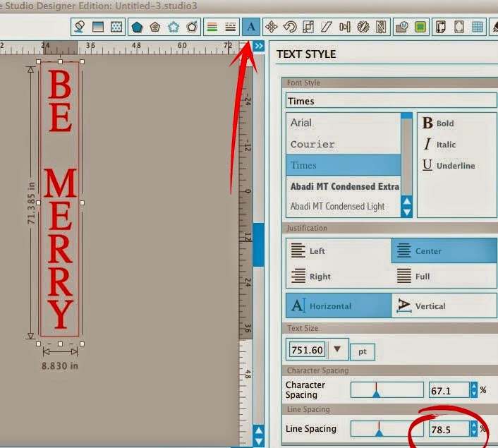Click the font list scrollbar
498x448 pixels.
(x=406, y=165)
